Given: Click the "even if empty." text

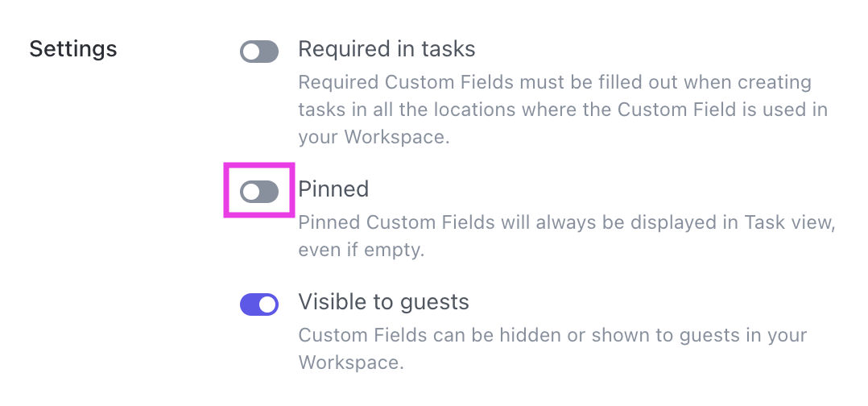Looking at the screenshot, I should pos(362,250).
